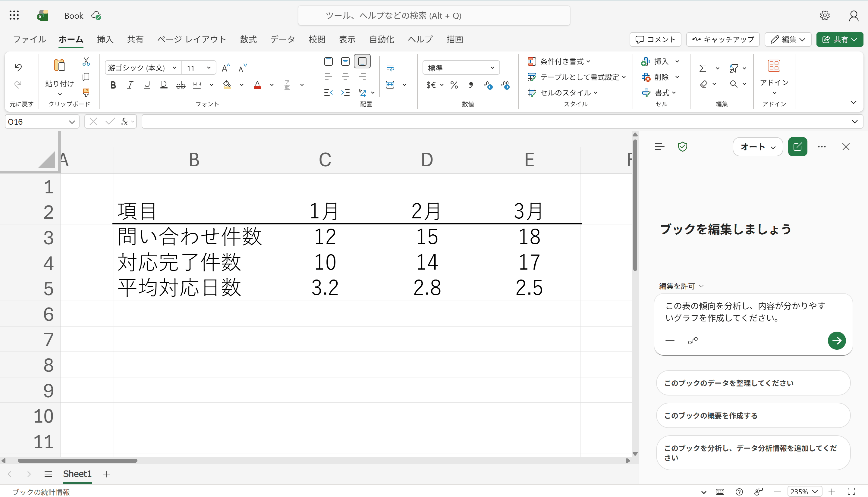
Task: Open the オート mode dropdown
Action: click(x=757, y=147)
